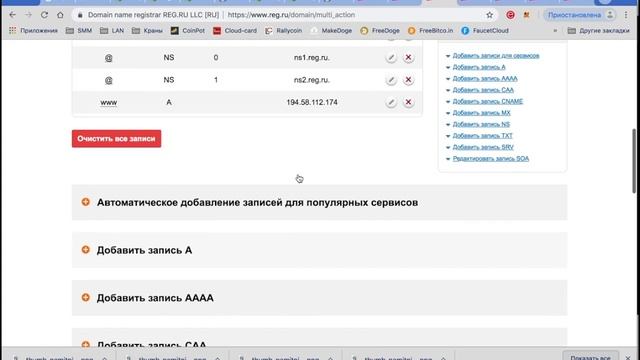Go forward with browser forward arrow
Image resolution: width=640 pixels, height=360 pixels.
click(x=28, y=15)
